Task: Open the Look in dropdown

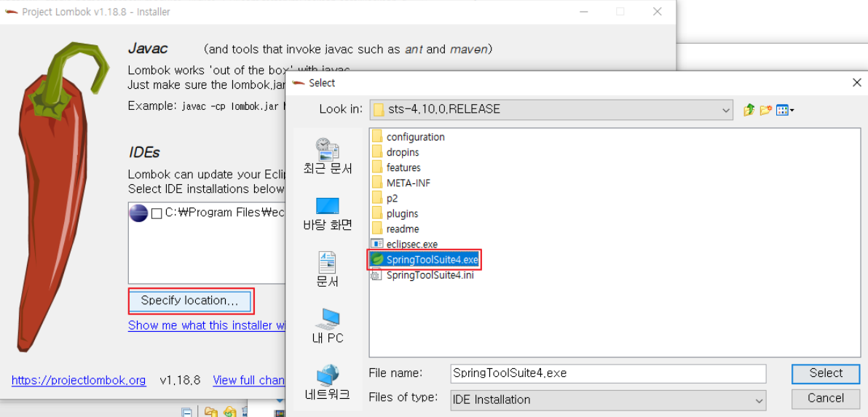Action: coord(552,109)
